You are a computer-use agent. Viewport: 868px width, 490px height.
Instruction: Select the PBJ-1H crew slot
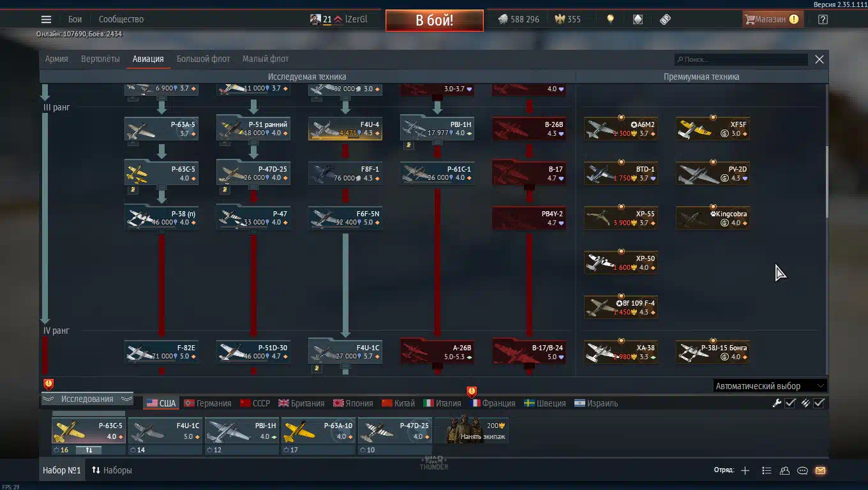click(242, 436)
